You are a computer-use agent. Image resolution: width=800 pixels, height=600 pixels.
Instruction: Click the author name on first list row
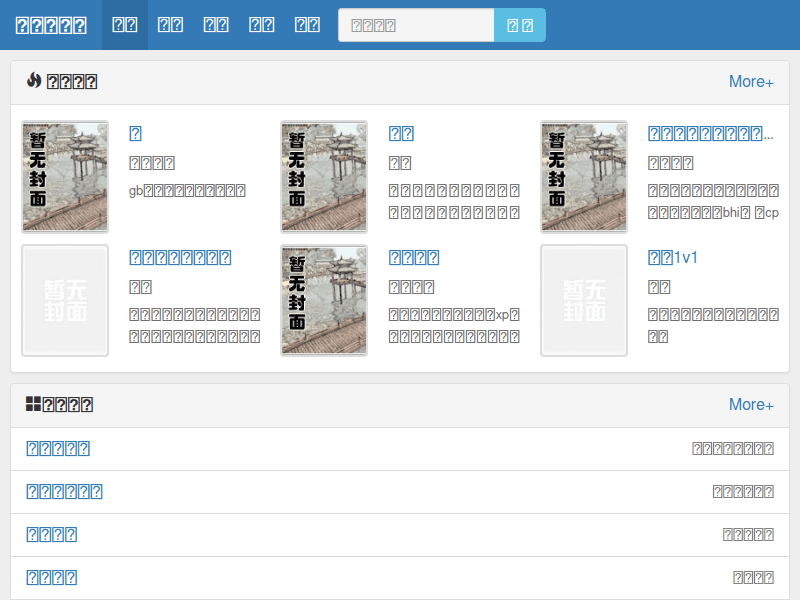732,449
